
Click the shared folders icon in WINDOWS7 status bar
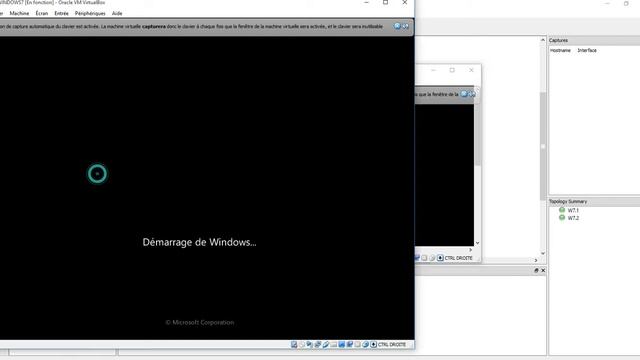(x=333, y=344)
